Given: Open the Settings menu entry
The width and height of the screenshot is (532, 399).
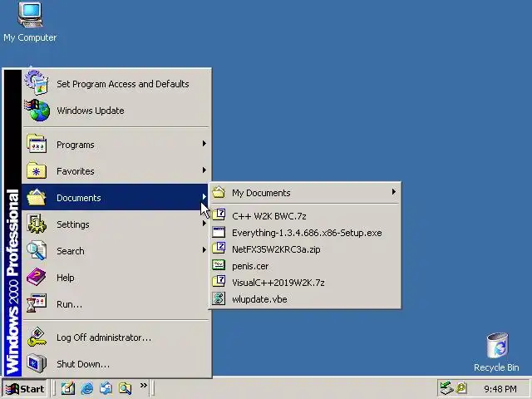Looking at the screenshot, I should pos(116,224).
